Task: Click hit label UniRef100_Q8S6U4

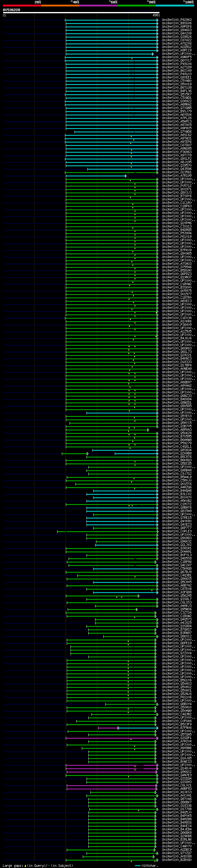Action: (x=176, y=450)
